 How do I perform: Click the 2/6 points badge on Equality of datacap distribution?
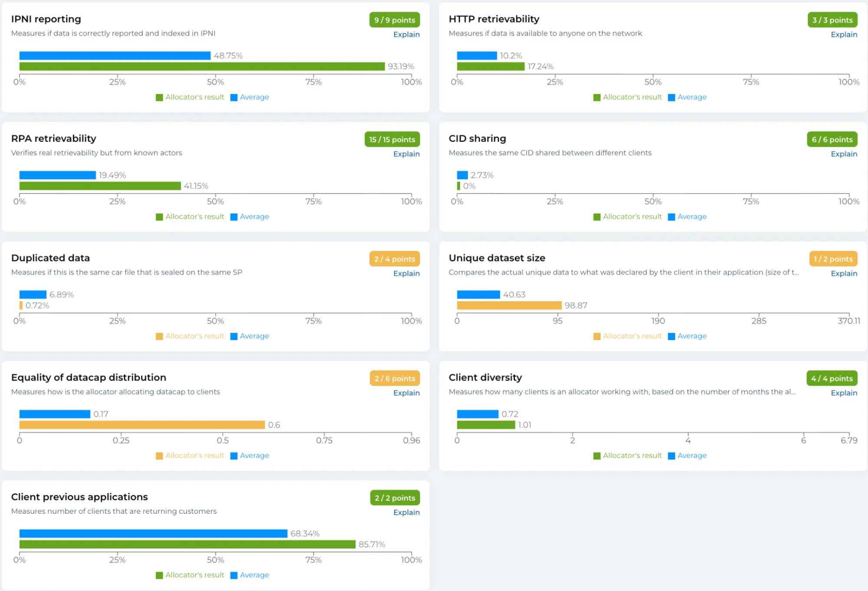pos(394,378)
